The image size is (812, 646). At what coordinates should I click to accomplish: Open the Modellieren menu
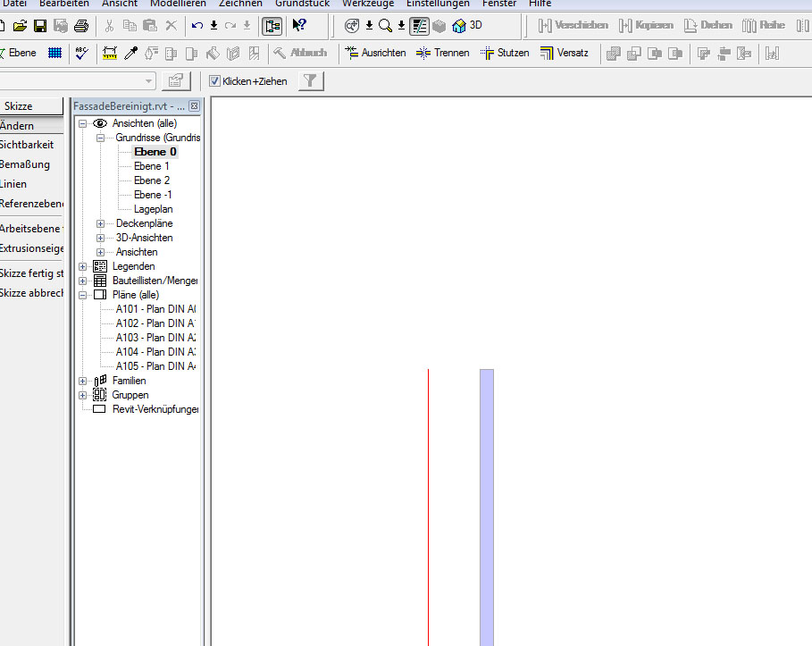[x=178, y=4]
